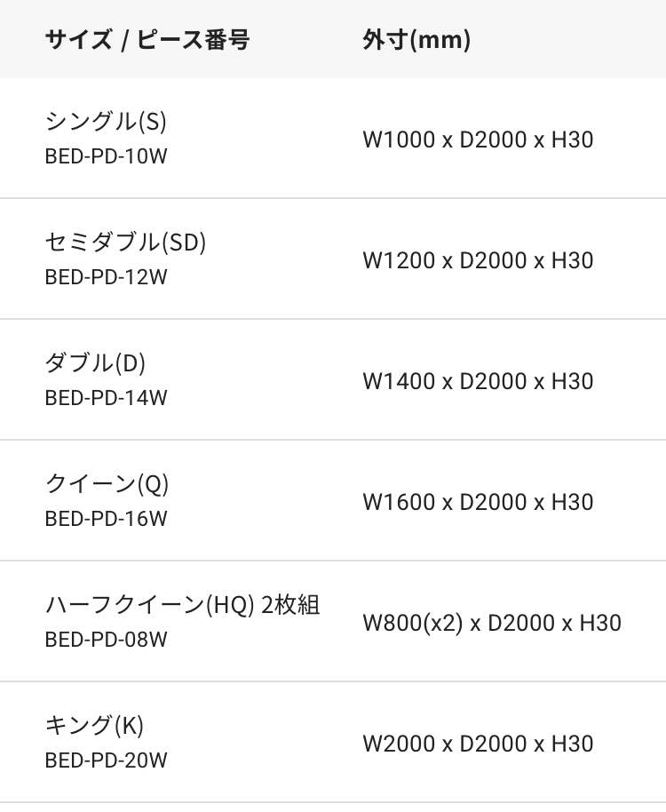Click piece number BED-PD-12W
The height and width of the screenshot is (812, 666).
click(x=106, y=277)
